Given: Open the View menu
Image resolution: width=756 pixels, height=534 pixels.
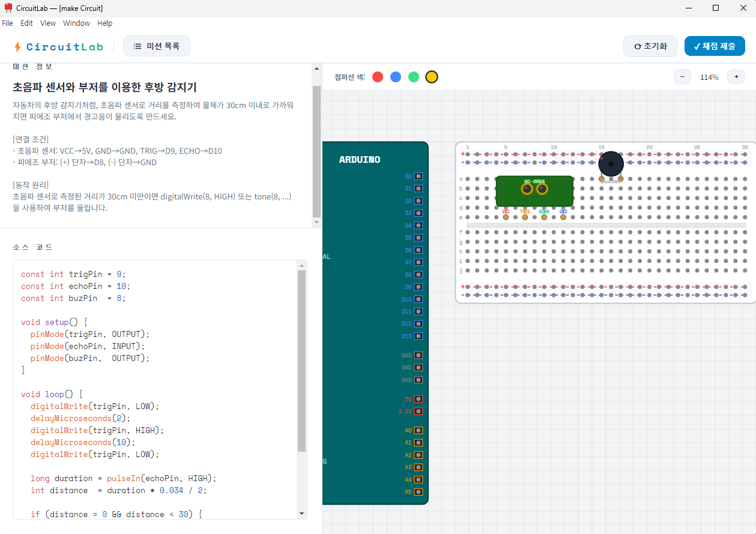Looking at the screenshot, I should coord(48,23).
